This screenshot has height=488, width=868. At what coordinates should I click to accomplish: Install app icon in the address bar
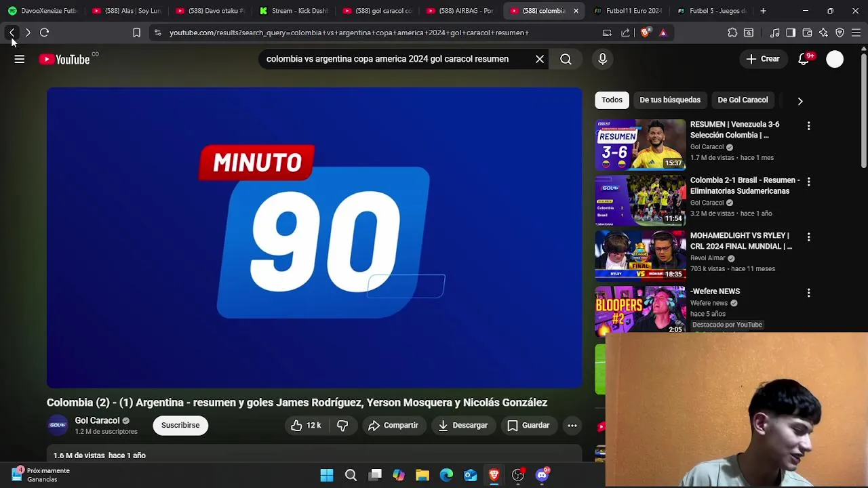click(x=607, y=33)
